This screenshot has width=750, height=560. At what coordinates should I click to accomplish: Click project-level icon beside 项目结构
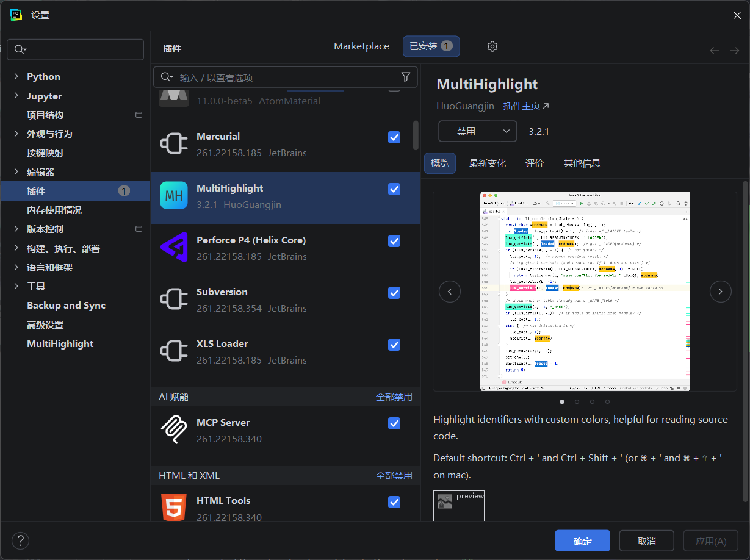[x=139, y=115]
